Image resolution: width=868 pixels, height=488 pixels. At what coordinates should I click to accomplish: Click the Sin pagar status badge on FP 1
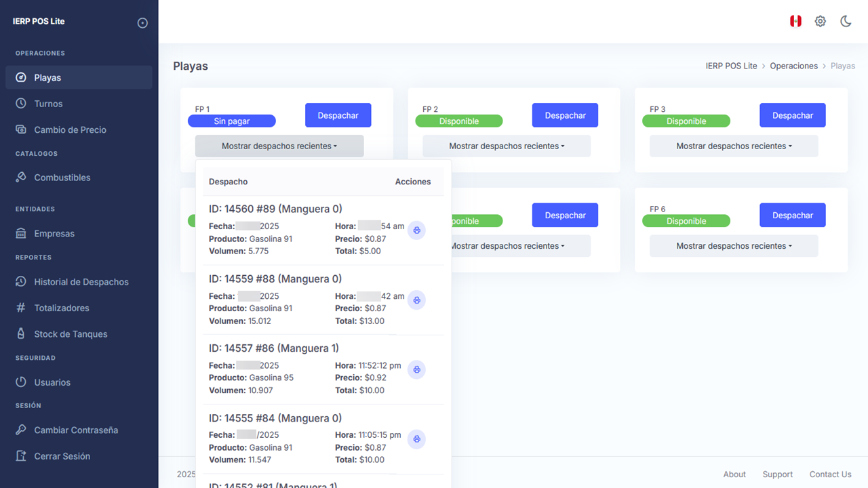click(x=232, y=121)
